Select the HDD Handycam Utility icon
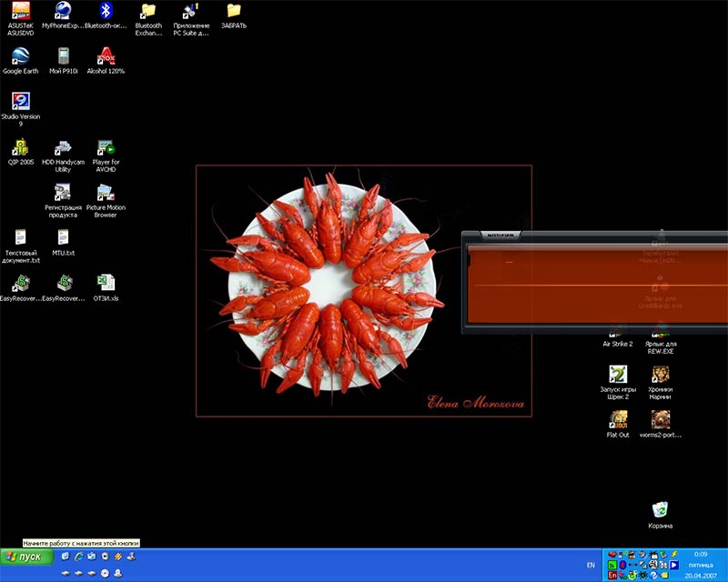 click(63, 148)
